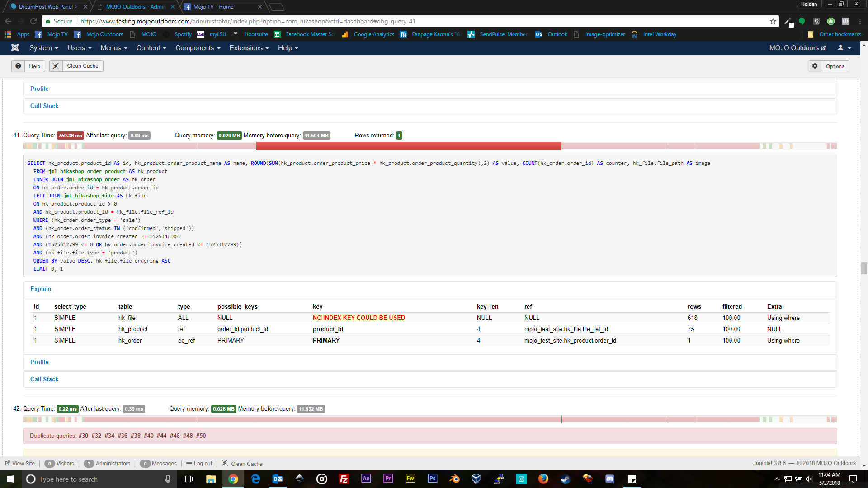
Task: Expand the Profile section above query 41
Action: tap(39, 89)
